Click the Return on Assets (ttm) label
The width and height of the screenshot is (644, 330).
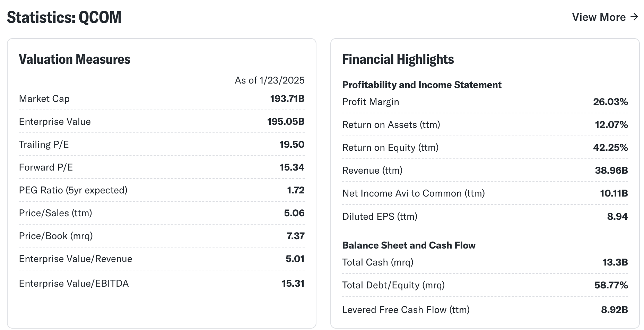coord(391,125)
